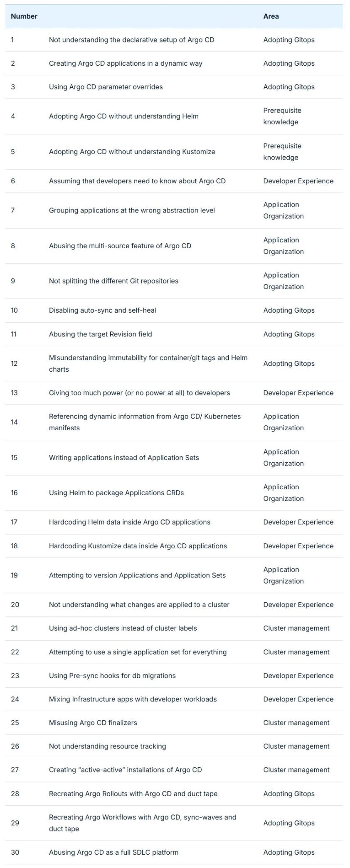Click the Number column header
The width and height of the screenshot is (350, 868).
click(x=24, y=16)
